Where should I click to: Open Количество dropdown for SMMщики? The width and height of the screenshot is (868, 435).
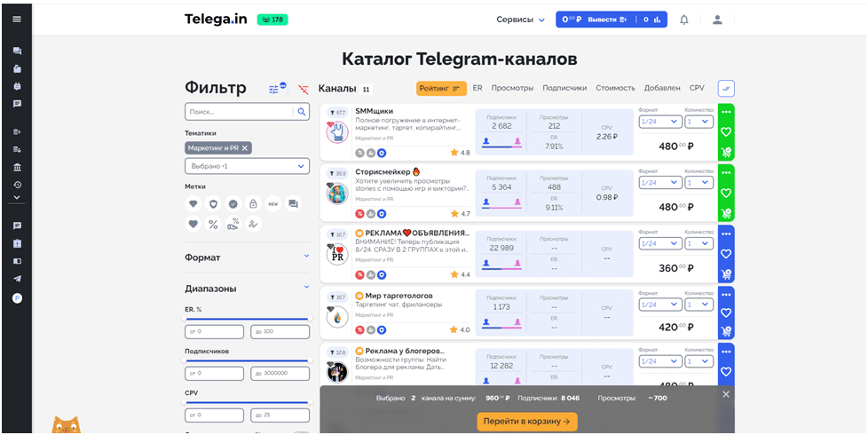pyautogui.click(x=699, y=122)
